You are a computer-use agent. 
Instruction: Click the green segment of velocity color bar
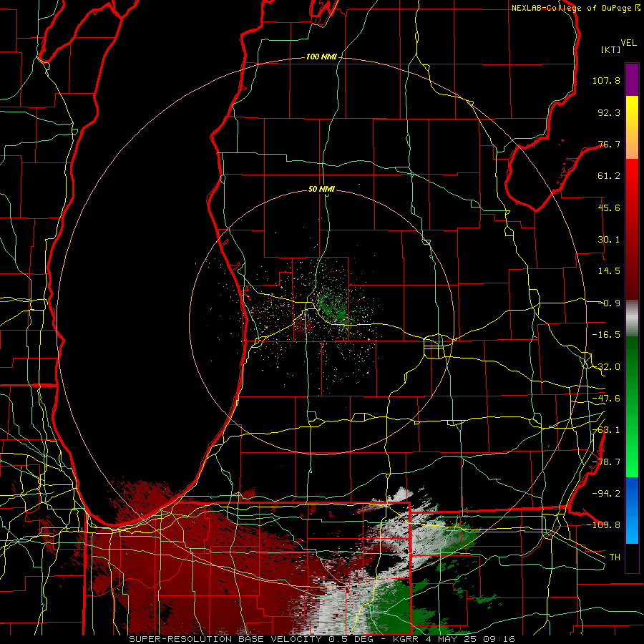[632, 406]
